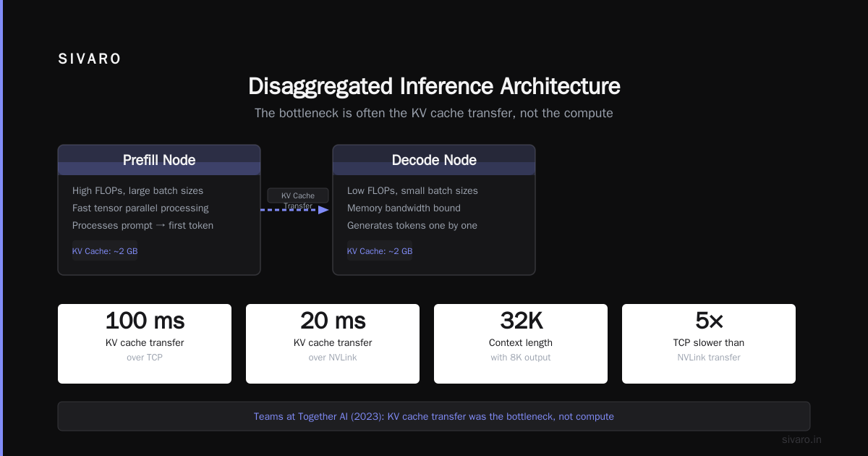The image size is (868, 456).
Task: Click 'Processes prompt → first token' text
Action: click(x=142, y=225)
